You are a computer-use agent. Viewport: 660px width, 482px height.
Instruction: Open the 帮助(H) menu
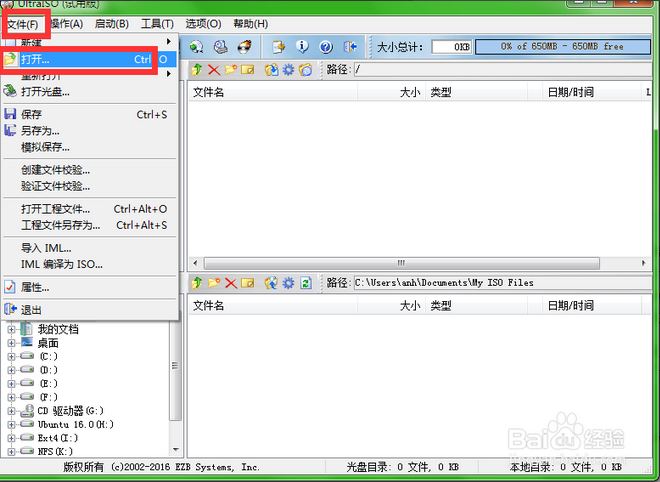[x=251, y=24]
